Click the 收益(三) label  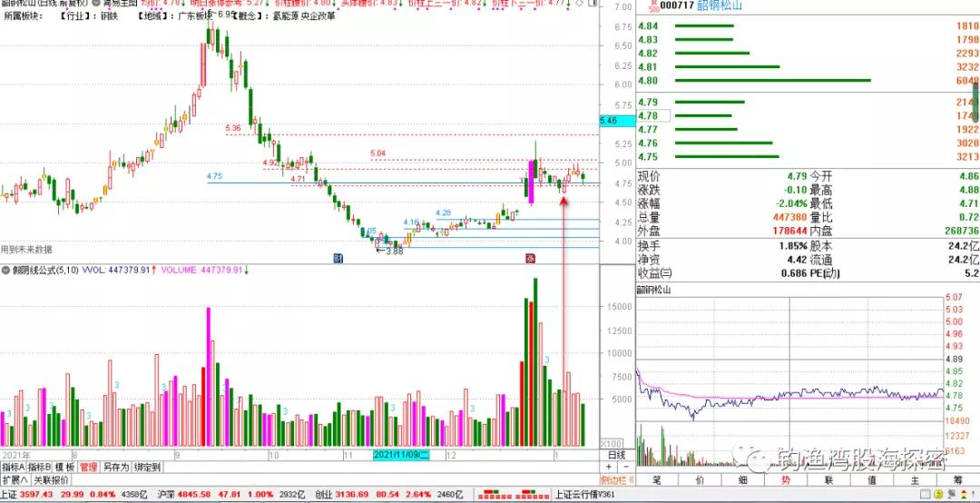pos(654,273)
